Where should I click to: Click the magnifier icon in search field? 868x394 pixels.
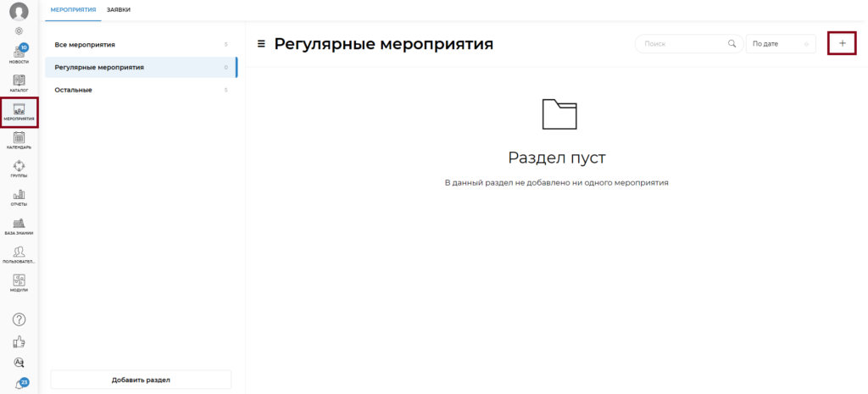point(732,44)
